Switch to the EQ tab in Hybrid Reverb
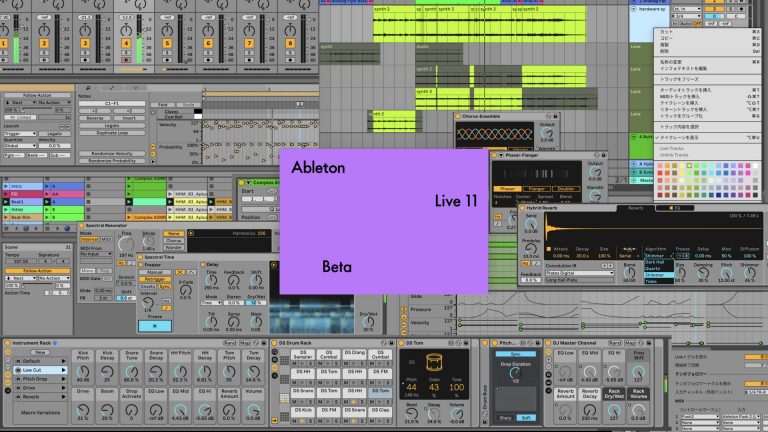This screenshot has height=432, width=768. 674,208
